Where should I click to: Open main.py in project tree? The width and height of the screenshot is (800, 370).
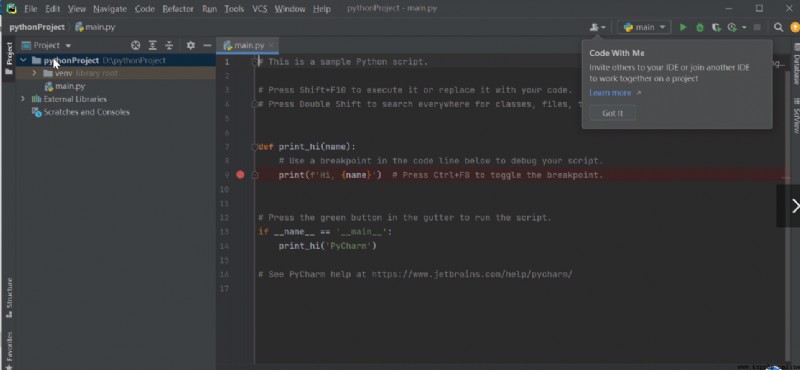(70, 86)
